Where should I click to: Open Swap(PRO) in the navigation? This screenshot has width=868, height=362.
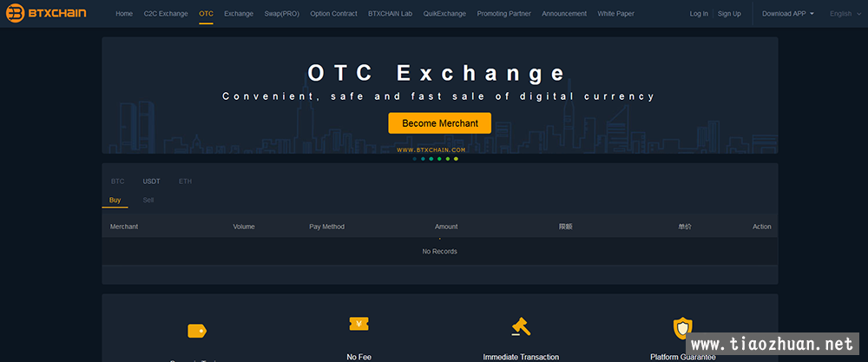click(282, 14)
